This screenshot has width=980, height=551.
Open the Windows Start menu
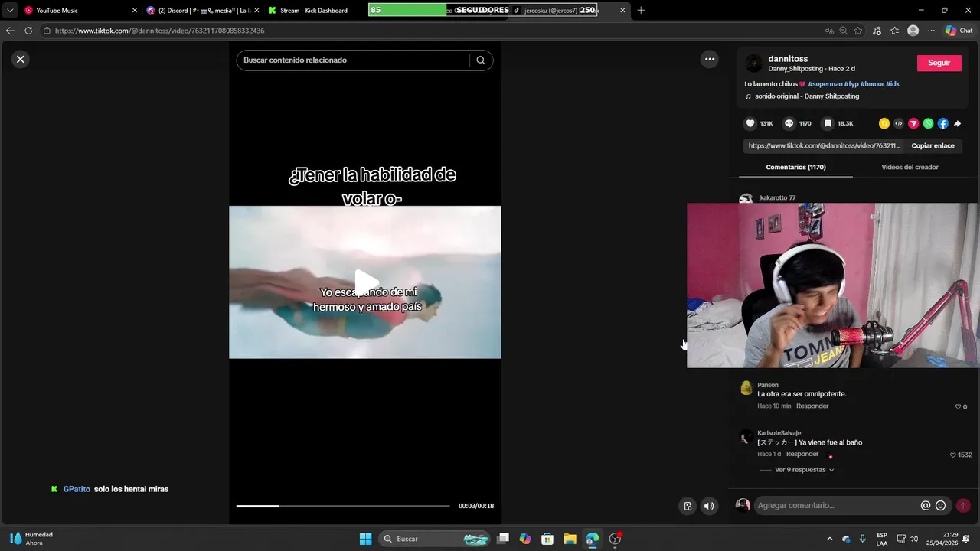(x=365, y=539)
